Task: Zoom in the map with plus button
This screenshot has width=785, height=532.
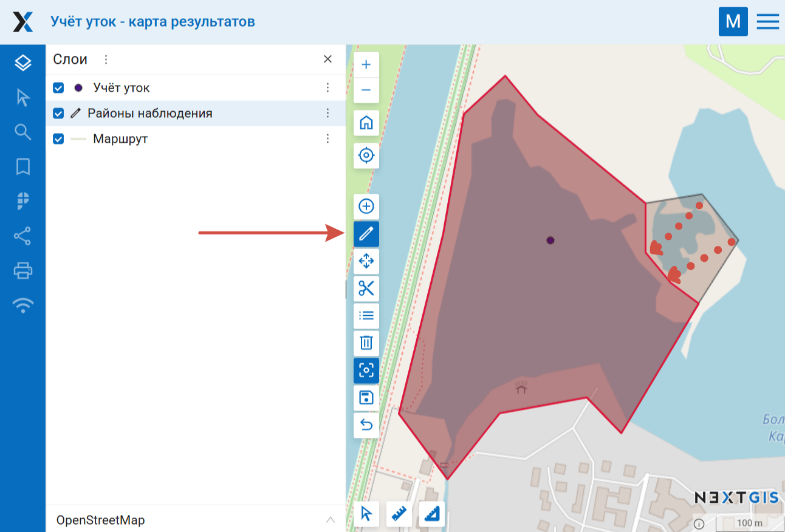Action: 366,65
